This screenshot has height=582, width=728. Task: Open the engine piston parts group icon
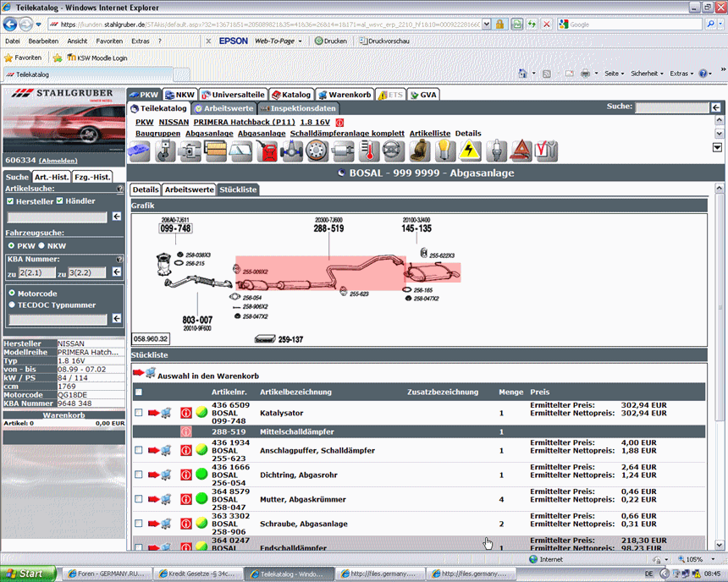[x=165, y=151]
